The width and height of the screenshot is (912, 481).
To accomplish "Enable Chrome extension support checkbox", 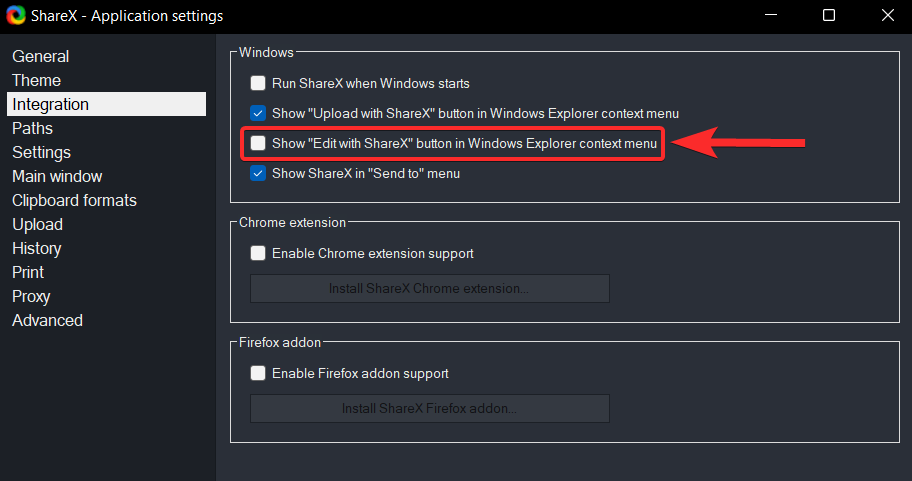I will point(258,253).
